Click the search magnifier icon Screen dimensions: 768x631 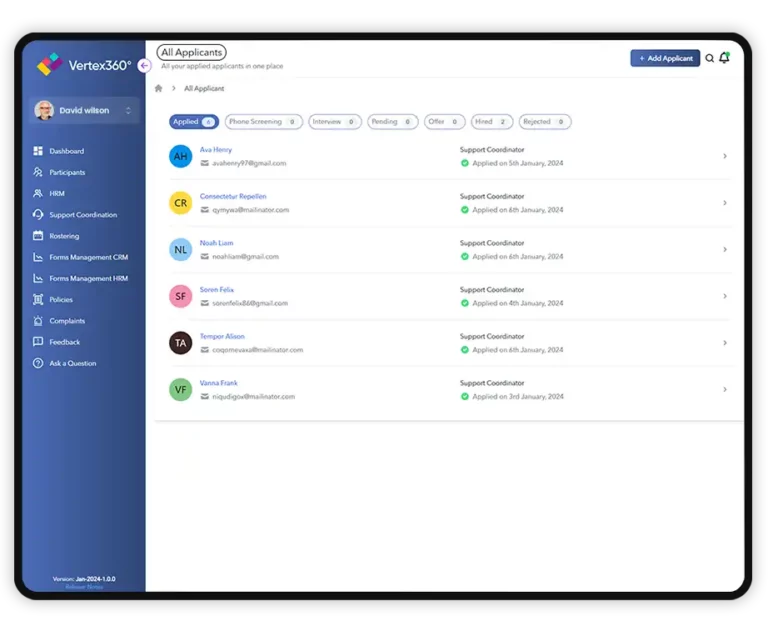[710, 58]
